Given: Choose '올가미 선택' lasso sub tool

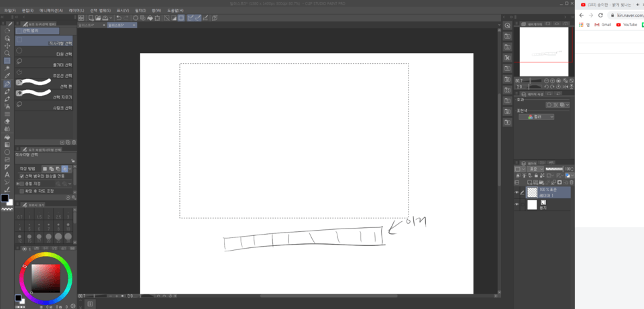Looking at the screenshot, I should pos(44,62).
